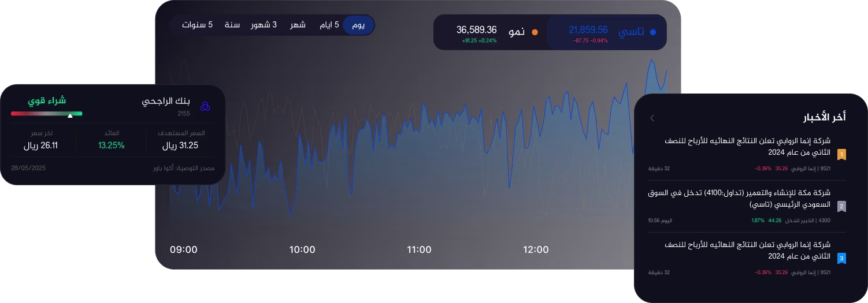Click the 11:00 label on chart axis

pyautogui.click(x=419, y=250)
